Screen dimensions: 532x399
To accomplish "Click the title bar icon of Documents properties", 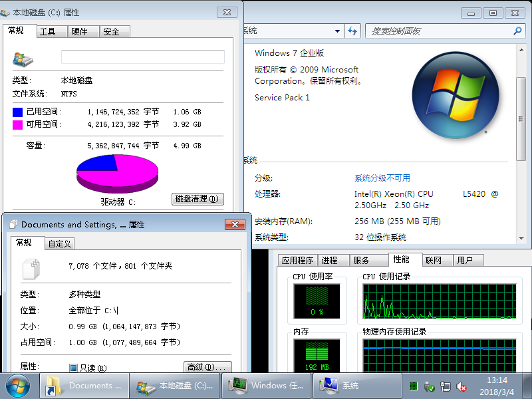I will 13,224.
